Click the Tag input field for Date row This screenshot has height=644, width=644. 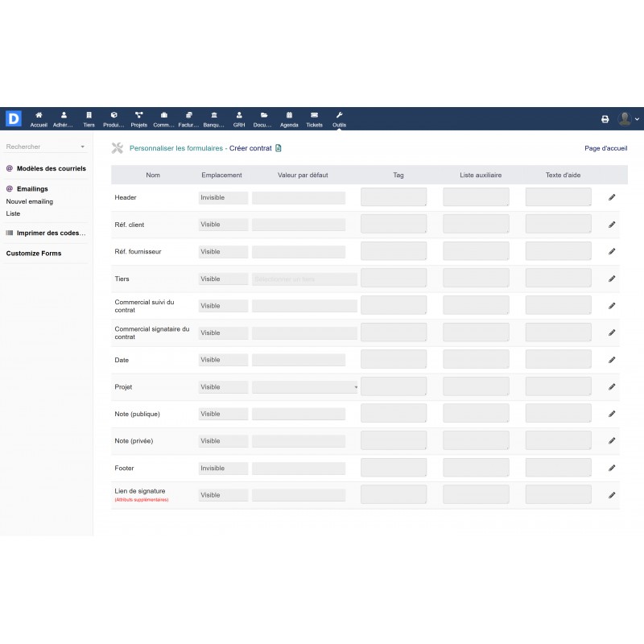pos(394,359)
